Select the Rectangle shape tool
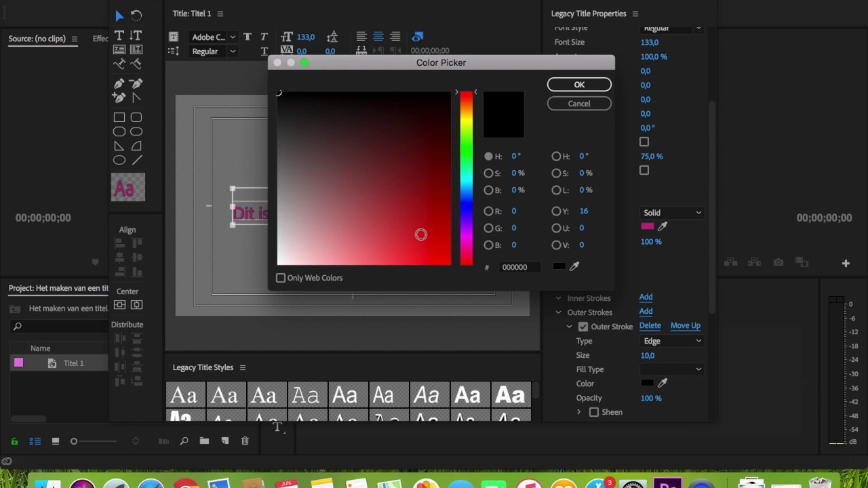The image size is (868, 488). [119, 117]
